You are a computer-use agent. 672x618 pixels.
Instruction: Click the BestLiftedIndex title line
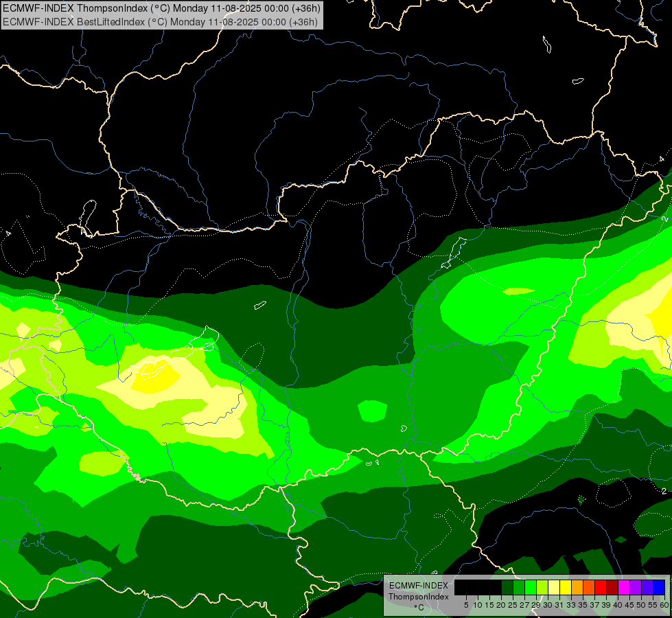161,22
